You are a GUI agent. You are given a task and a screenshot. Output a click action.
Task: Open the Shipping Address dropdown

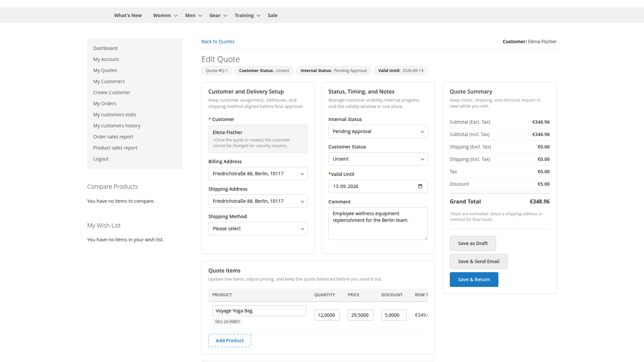pyautogui.click(x=258, y=201)
